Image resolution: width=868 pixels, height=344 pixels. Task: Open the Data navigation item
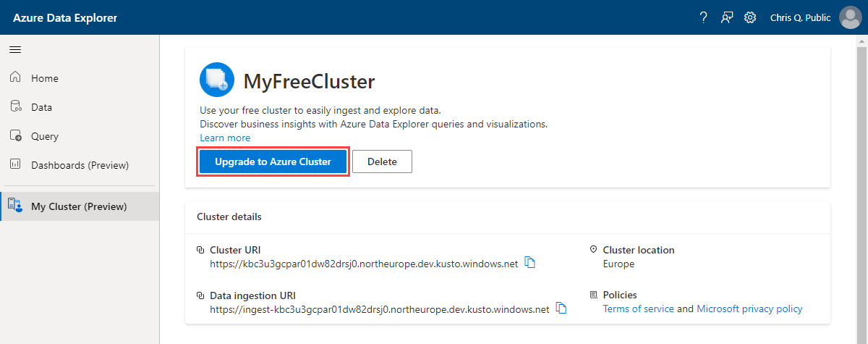click(x=80, y=107)
